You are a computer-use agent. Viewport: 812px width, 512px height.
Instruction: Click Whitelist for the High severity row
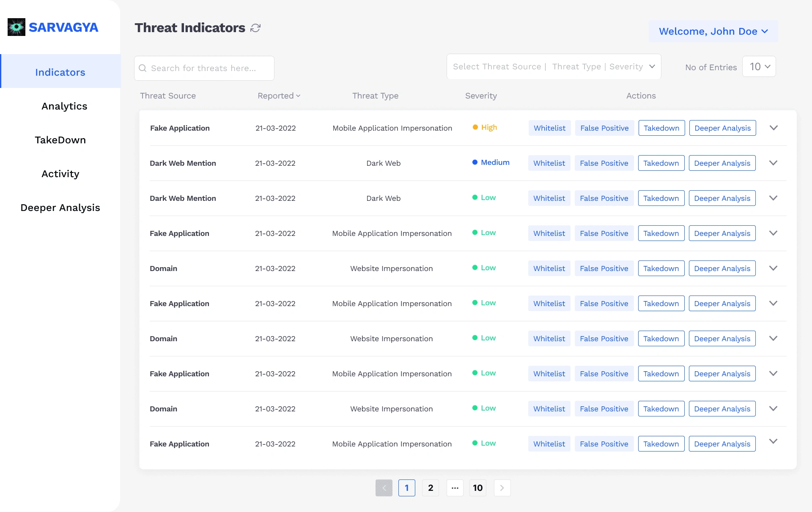click(549, 128)
